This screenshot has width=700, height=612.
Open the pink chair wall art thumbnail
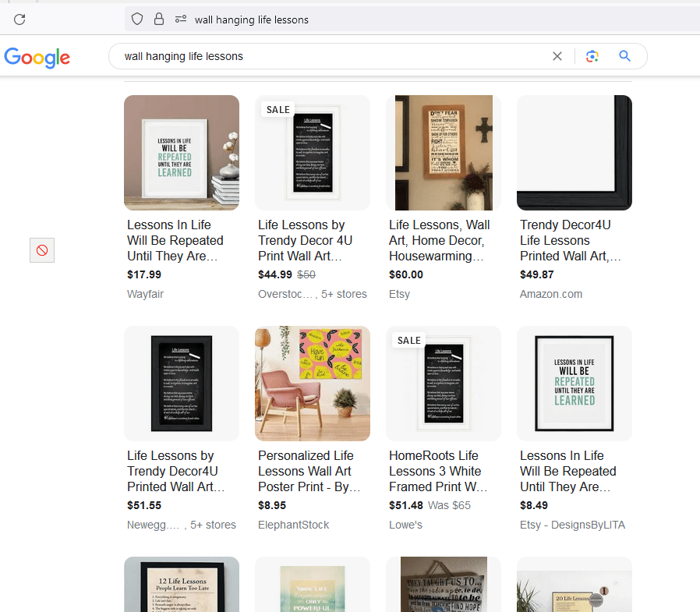[x=312, y=384]
